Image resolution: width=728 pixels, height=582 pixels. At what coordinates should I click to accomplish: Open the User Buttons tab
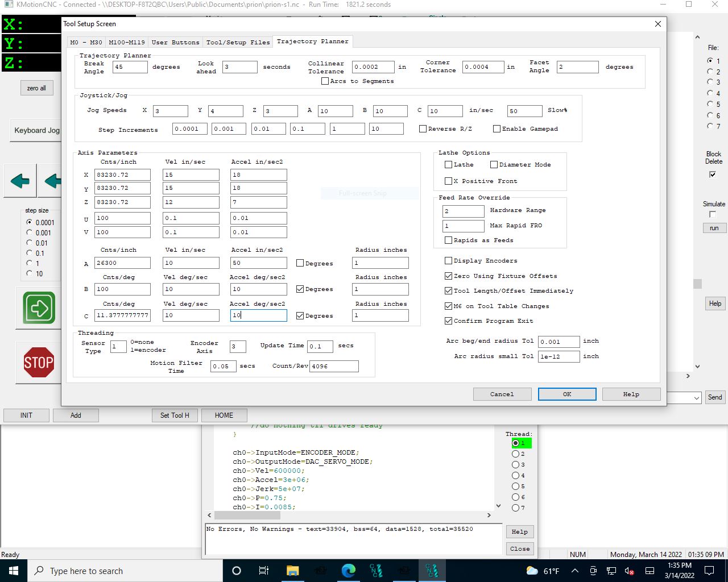[x=175, y=42]
